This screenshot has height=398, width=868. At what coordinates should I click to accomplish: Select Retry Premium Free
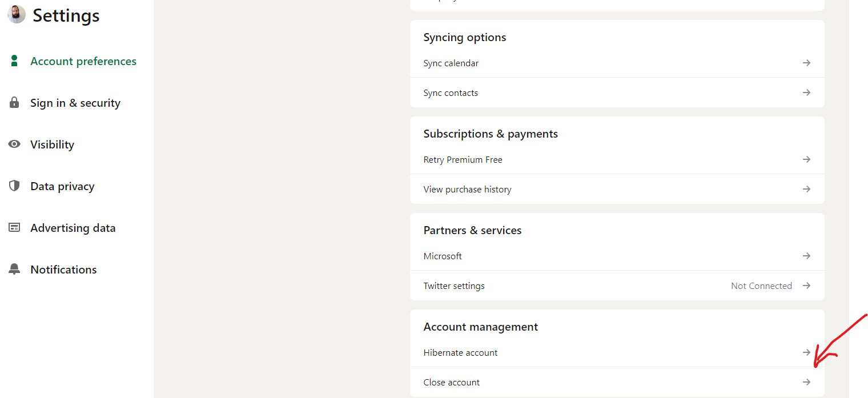pyautogui.click(x=463, y=159)
